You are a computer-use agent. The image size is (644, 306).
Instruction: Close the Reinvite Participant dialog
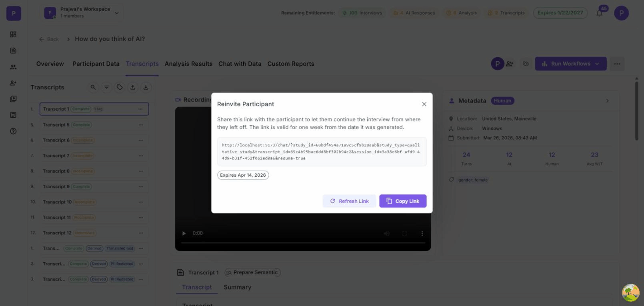(x=424, y=104)
